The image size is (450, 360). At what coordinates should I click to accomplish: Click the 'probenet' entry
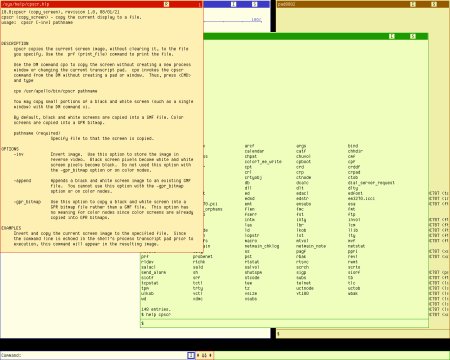(x=203, y=257)
